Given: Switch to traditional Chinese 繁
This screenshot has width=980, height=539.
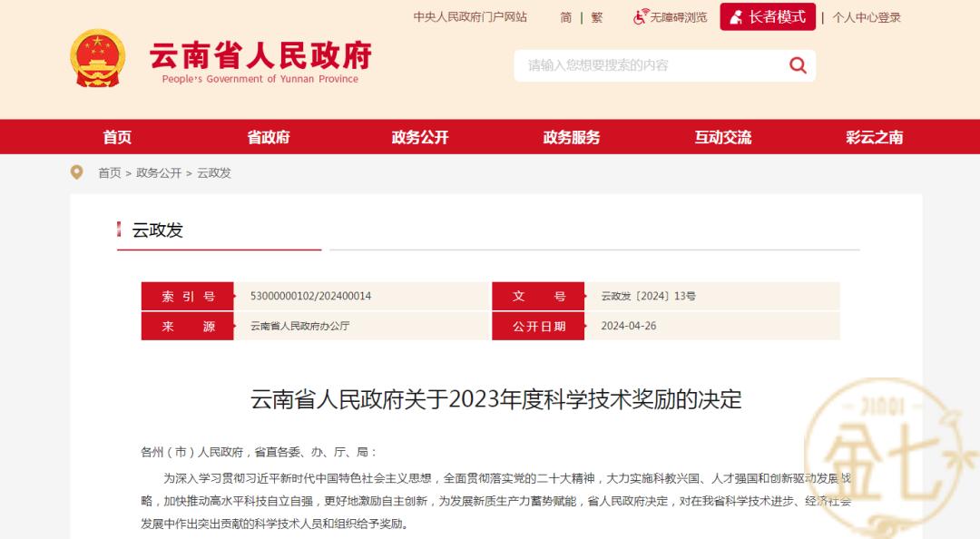Looking at the screenshot, I should (x=596, y=17).
